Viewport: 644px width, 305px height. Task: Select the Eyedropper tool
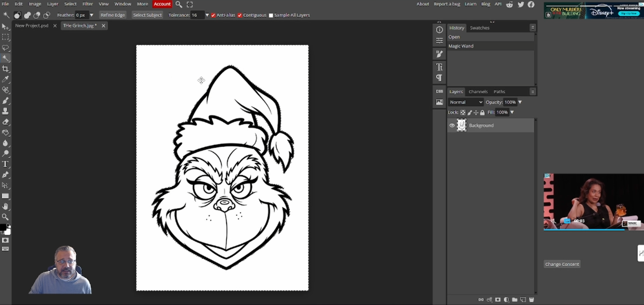pos(5,80)
